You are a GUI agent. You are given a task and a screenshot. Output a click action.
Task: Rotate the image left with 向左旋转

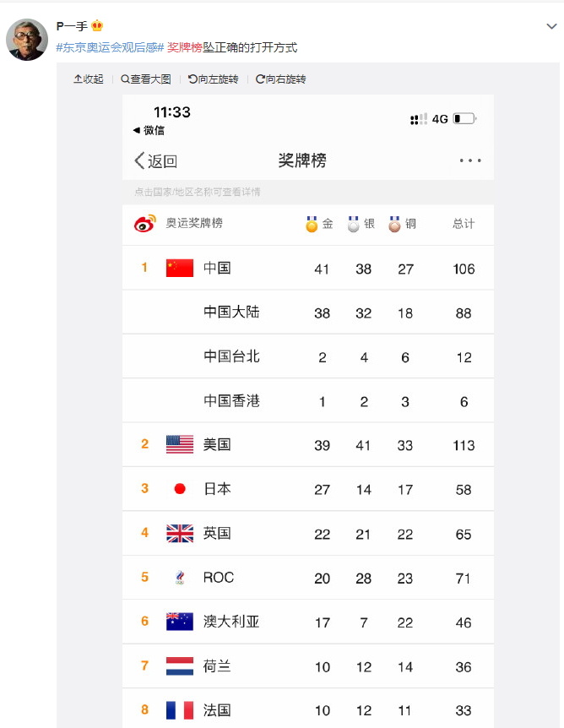pyautogui.click(x=213, y=79)
